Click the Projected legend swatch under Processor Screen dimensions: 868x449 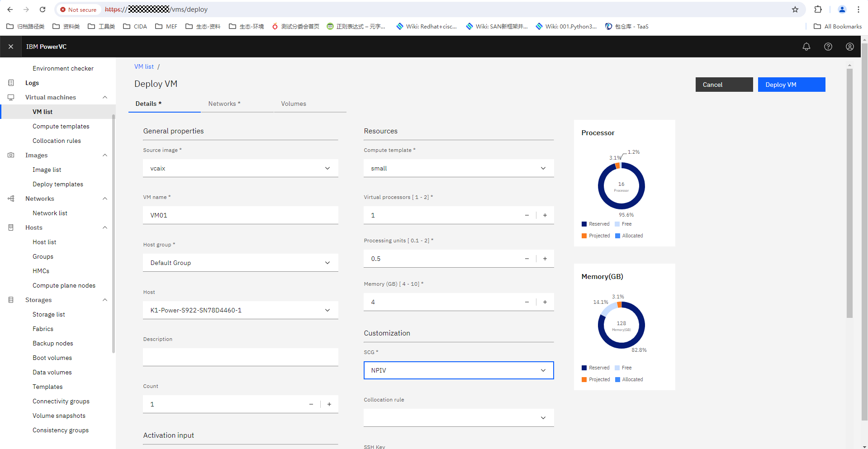point(584,236)
